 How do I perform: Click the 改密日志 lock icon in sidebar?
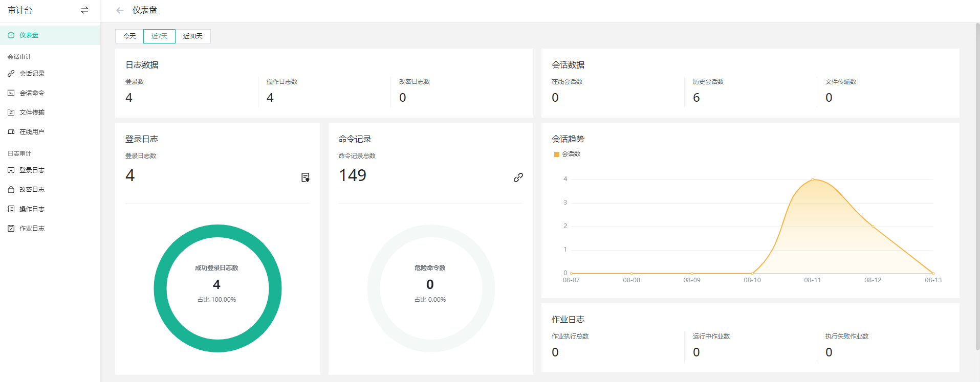point(11,190)
